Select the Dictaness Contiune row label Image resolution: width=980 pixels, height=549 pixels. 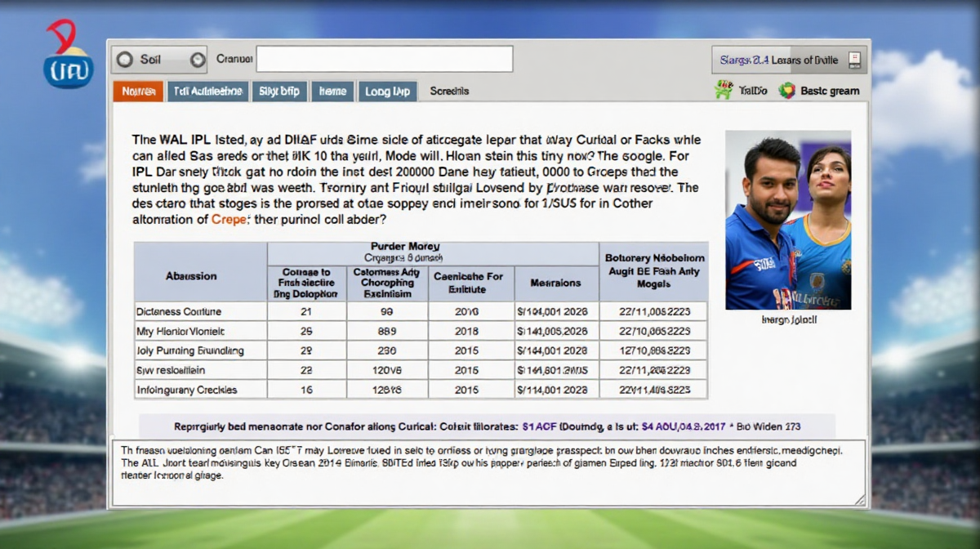click(179, 311)
